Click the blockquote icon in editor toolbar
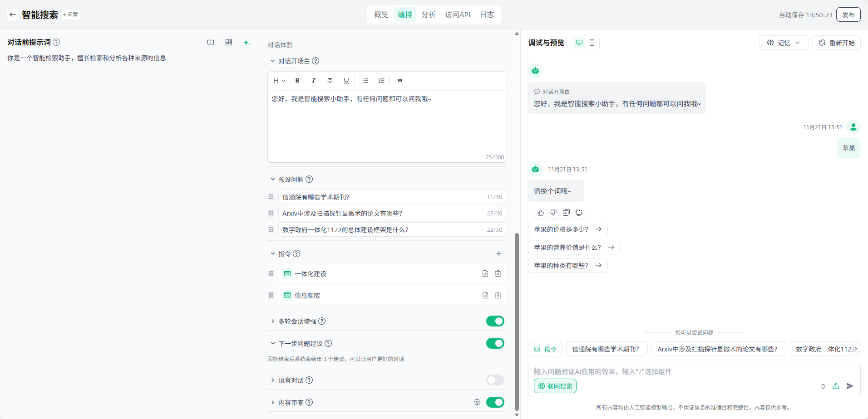 click(x=400, y=81)
